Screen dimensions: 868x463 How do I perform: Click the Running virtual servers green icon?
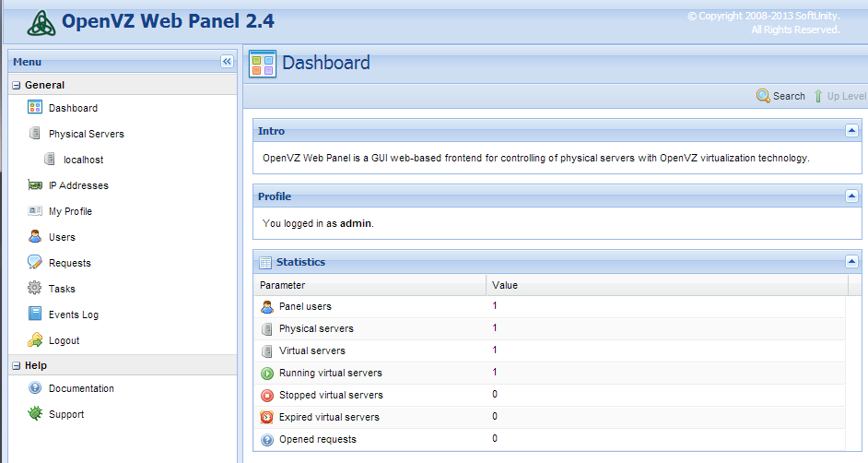[267, 374]
